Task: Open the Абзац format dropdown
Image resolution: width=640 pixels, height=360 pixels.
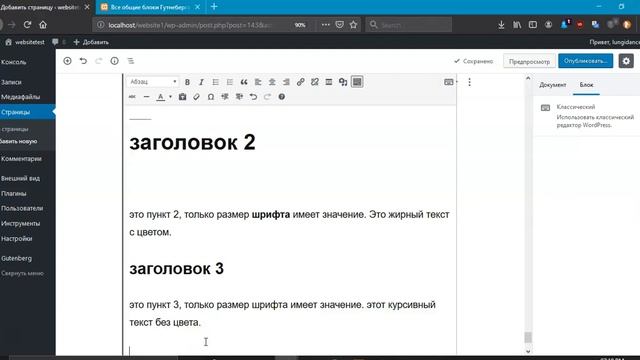Action: [x=153, y=82]
